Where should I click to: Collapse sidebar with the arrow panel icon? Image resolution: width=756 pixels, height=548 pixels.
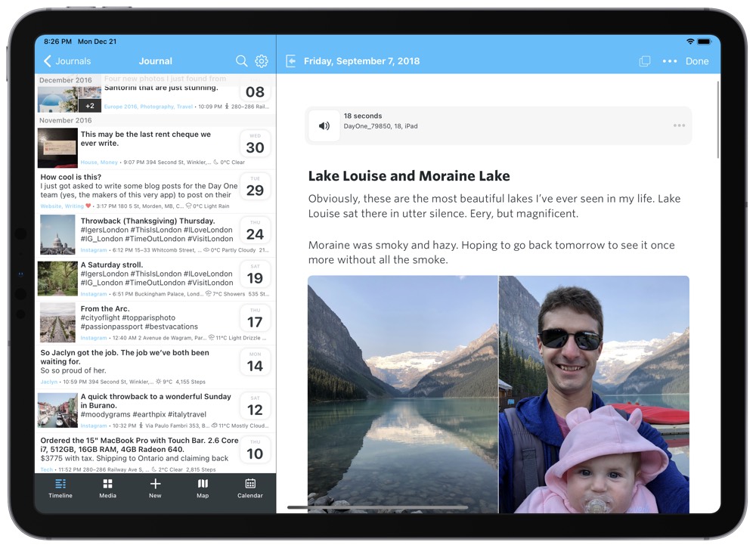click(x=291, y=61)
